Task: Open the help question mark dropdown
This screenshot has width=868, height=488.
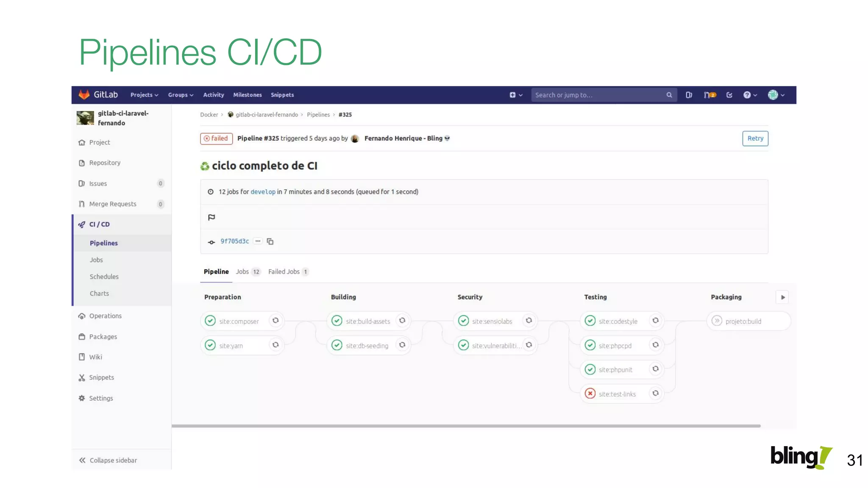Action: [x=750, y=95]
